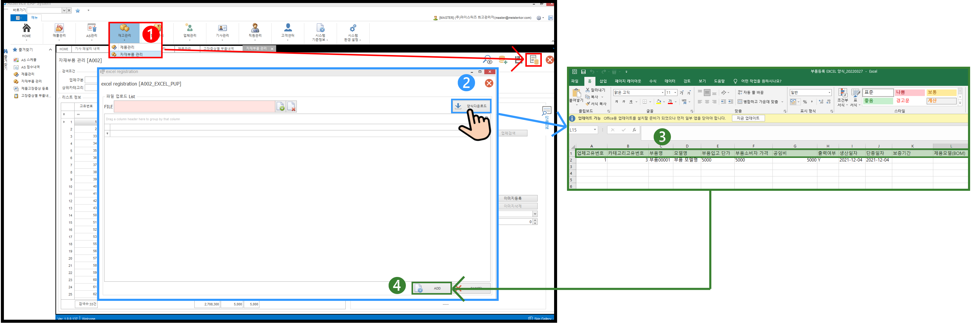Click the Excel upload document icon in toolbar
The width and height of the screenshot is (980, 323).
pyautogui.click(x=533, y=60)
